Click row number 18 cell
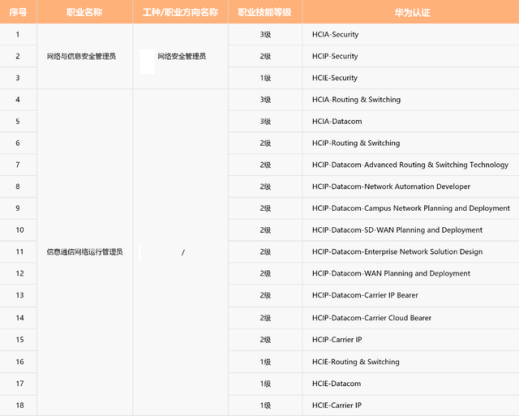Image resolution: width=520 pixels, height=417 pixels. coord(18,405)
